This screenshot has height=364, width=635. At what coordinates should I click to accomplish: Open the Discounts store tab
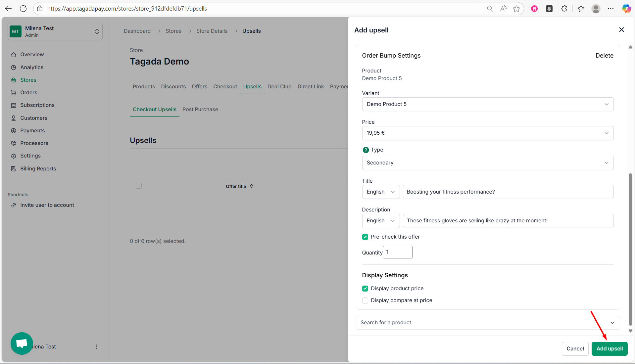pyautogui.click(x=173, y=87)
